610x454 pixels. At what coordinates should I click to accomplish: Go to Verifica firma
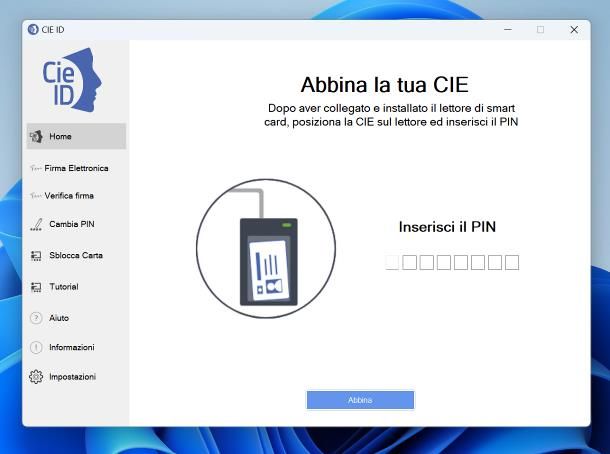coord(69,196)
